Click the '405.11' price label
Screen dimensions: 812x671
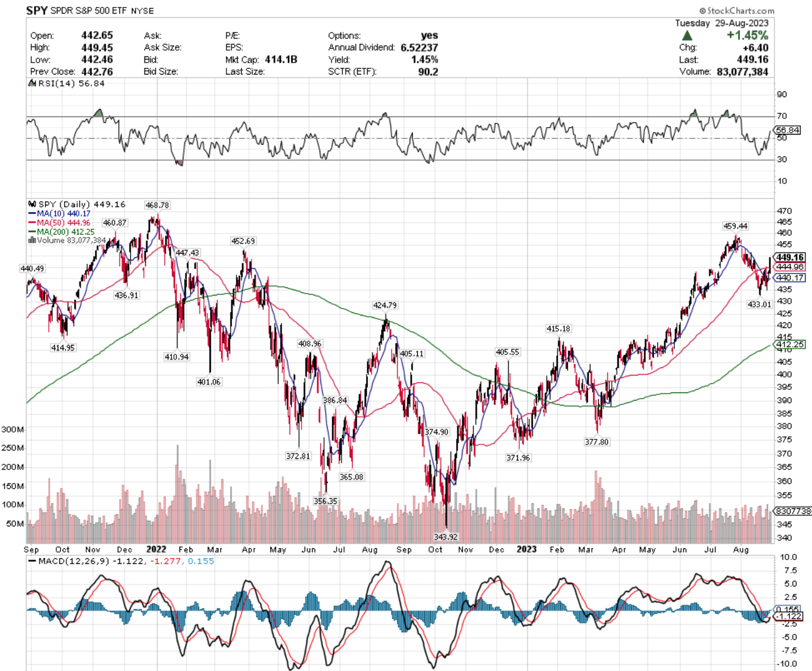click(x=412, y=354)
